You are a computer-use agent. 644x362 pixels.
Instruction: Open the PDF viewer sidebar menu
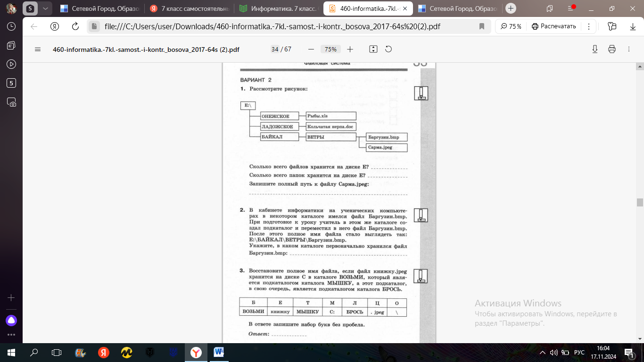38,49
